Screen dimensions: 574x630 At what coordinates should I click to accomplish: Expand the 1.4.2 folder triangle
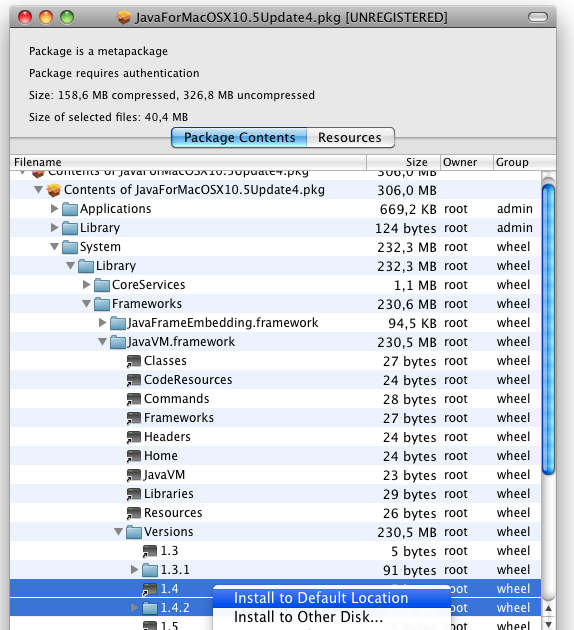[135, 608]
